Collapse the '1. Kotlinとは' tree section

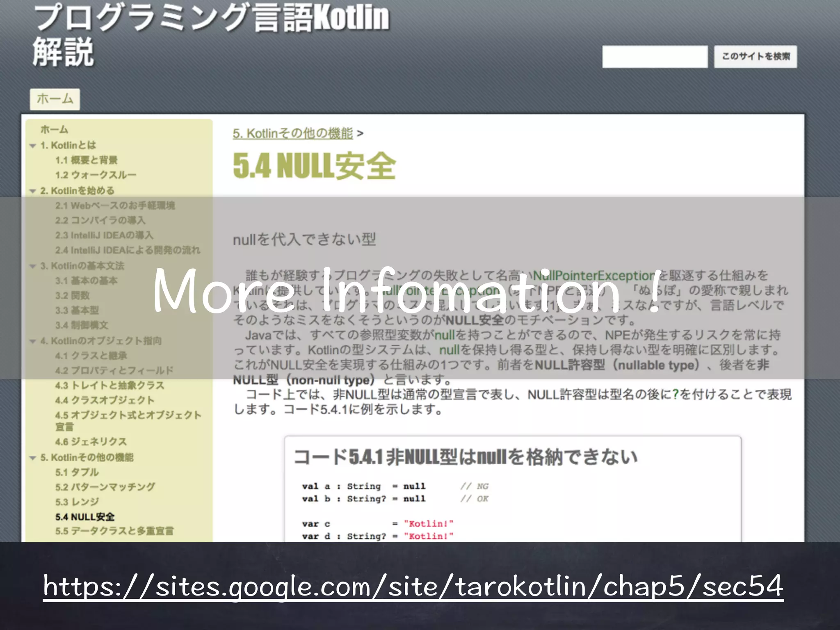point(33,146)
